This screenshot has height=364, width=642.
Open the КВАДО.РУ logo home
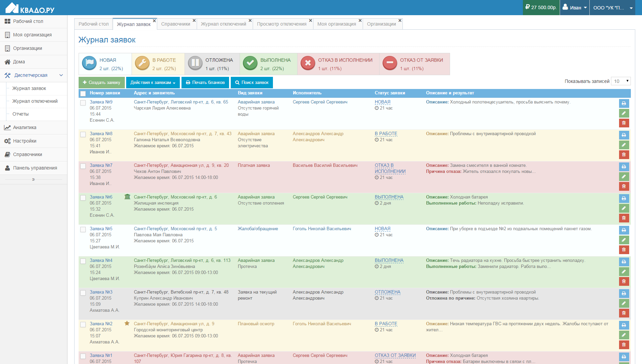pos(30,8)
